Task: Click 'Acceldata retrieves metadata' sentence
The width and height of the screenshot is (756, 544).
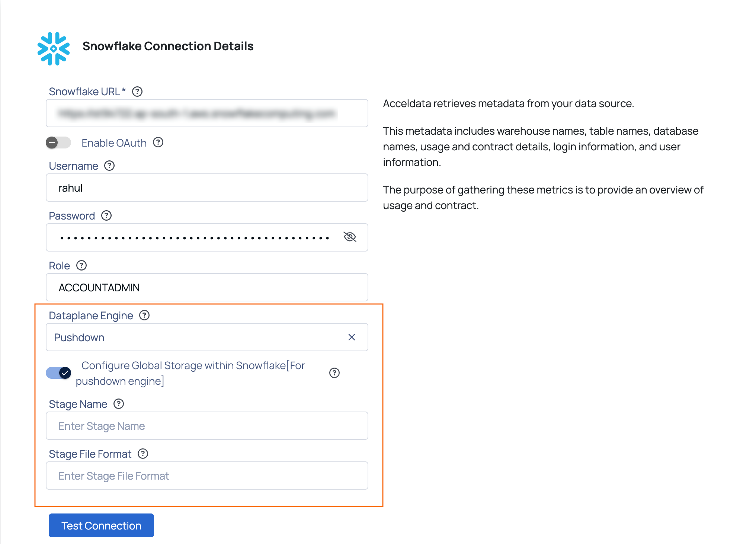Action: (508, 103)
